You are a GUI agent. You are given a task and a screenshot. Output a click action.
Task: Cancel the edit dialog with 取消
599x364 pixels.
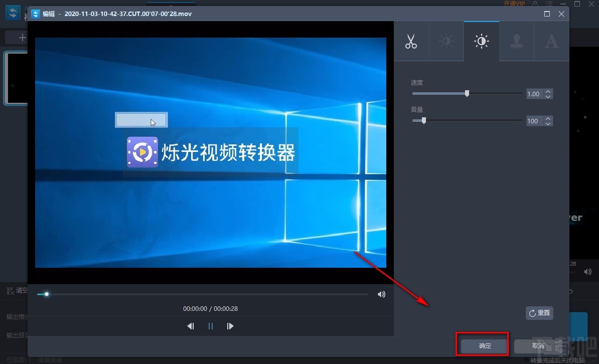(x=538, y=345)
